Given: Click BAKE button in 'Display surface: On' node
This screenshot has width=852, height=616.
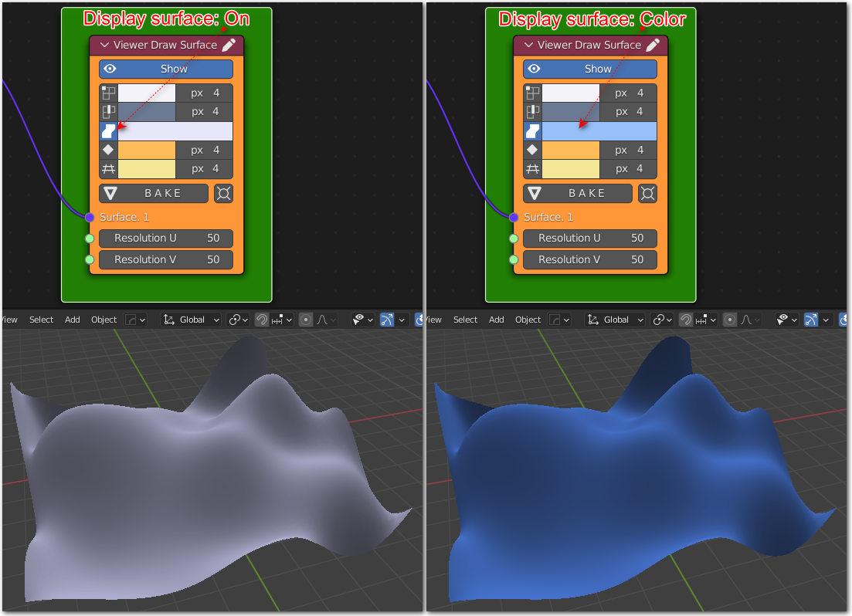Looking at the screenshot, I should [x=154, y=194].
